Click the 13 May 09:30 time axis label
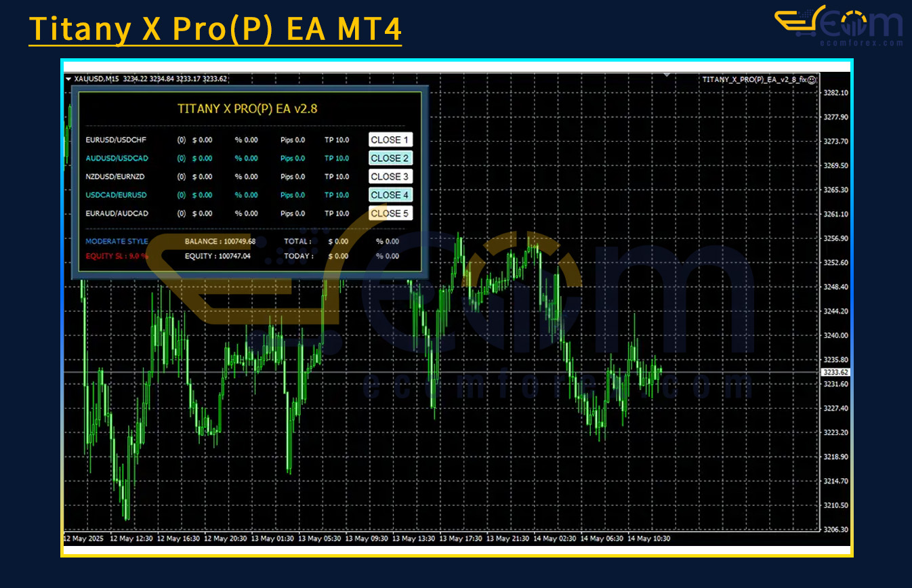Viewport: 912px width, 588px height. [367, 539]
